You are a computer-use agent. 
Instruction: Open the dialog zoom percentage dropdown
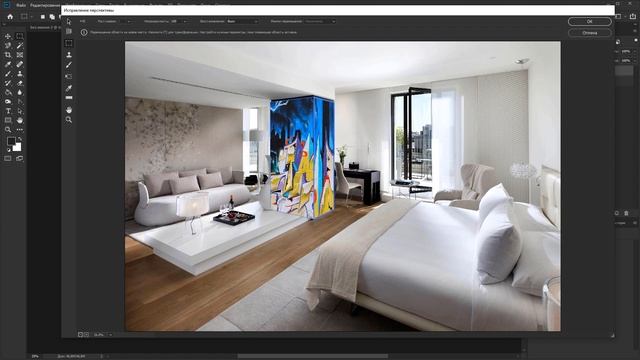click(x=110, y=335)
